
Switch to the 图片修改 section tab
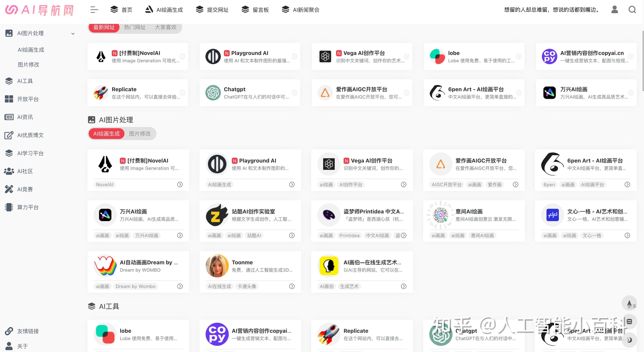coord(140,134)
